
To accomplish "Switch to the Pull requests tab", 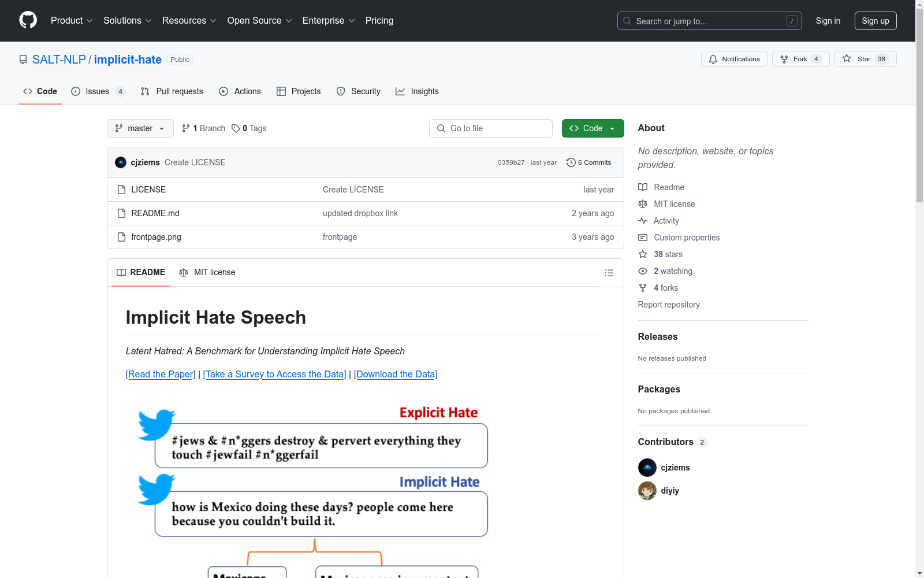I will click(172, 91).
